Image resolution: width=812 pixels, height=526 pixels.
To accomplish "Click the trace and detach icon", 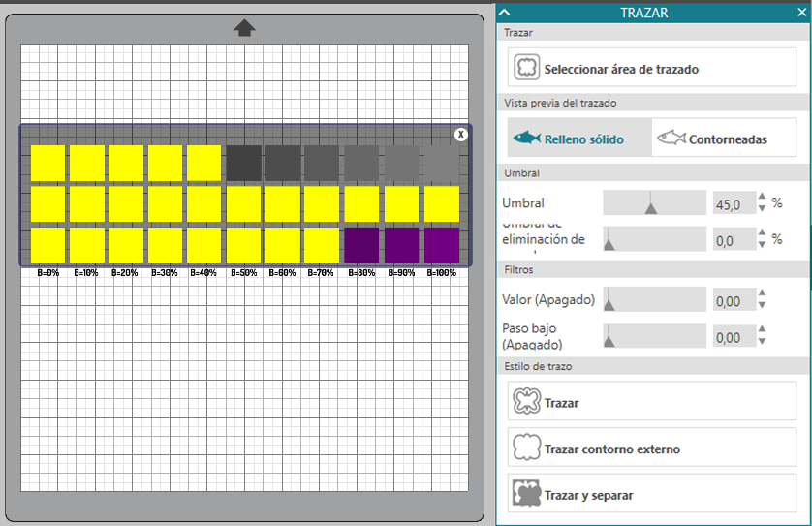I will (527, 493).
